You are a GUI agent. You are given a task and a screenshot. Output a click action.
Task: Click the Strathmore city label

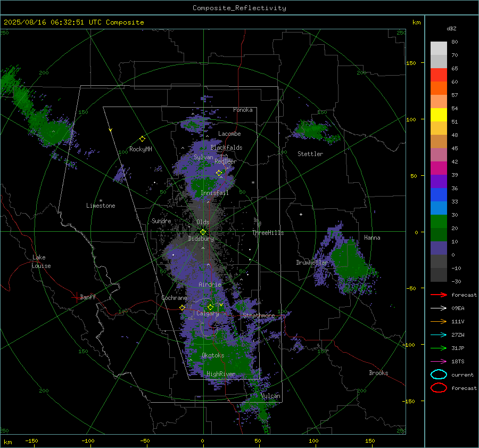(x=259, y=315)
